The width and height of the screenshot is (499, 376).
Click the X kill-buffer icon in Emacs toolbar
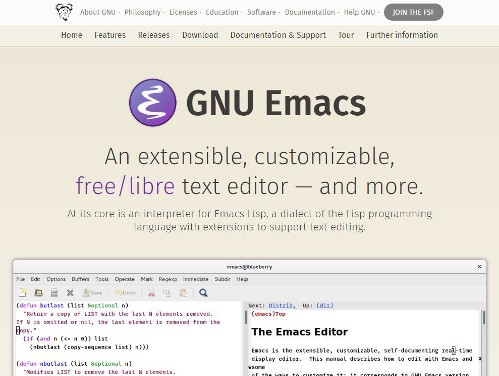pos(70,293)
